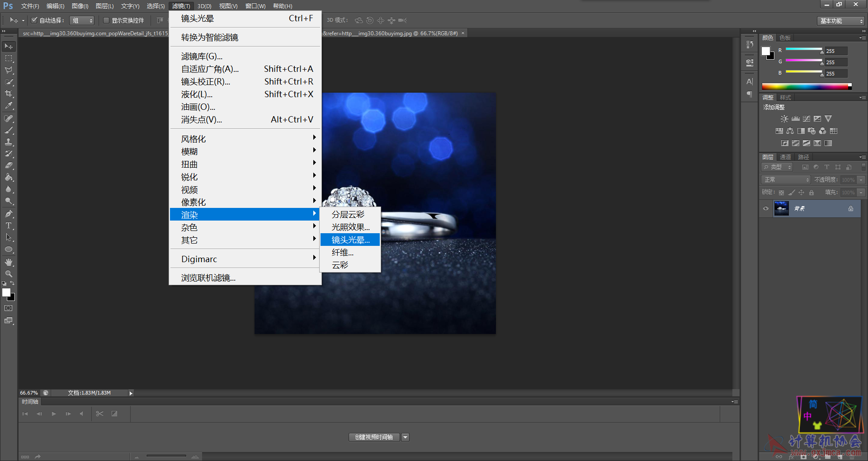Screen dimensions: 868x461
Task: Select the History Brush tool
Action: tap(9, 154)
